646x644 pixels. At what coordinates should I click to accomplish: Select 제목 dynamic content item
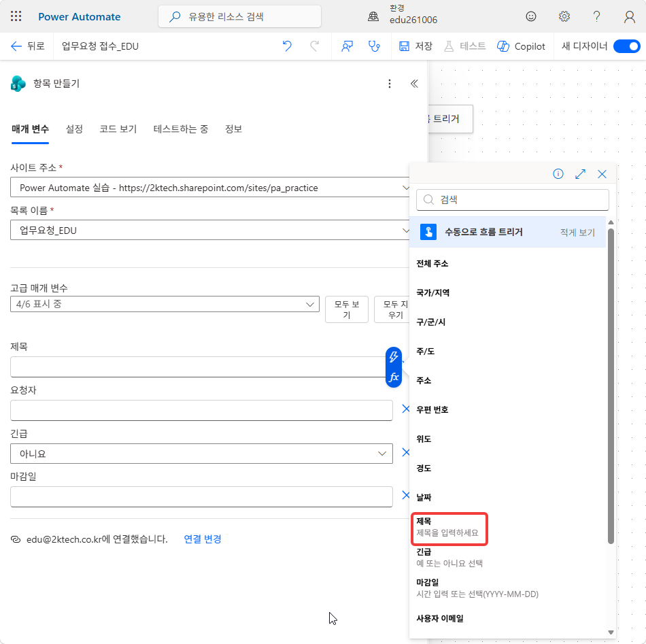[449, 529]
